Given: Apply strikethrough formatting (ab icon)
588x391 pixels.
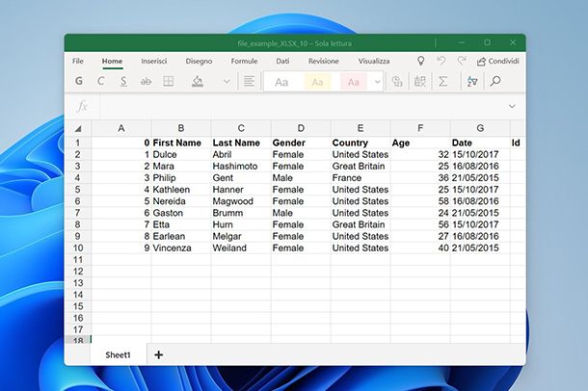Looking at the screenshot, I should [x=146, y=81].
